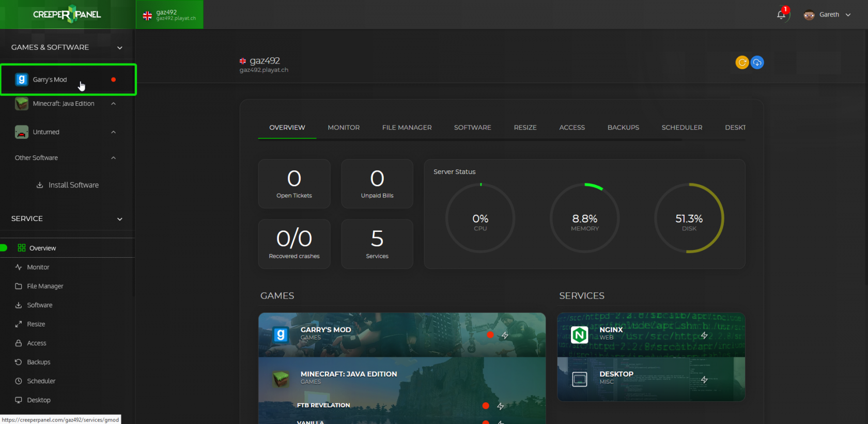This screenshot has width=868, height=424.
Task: Select Overview in the Service sidebar
Action: (67, 248)
